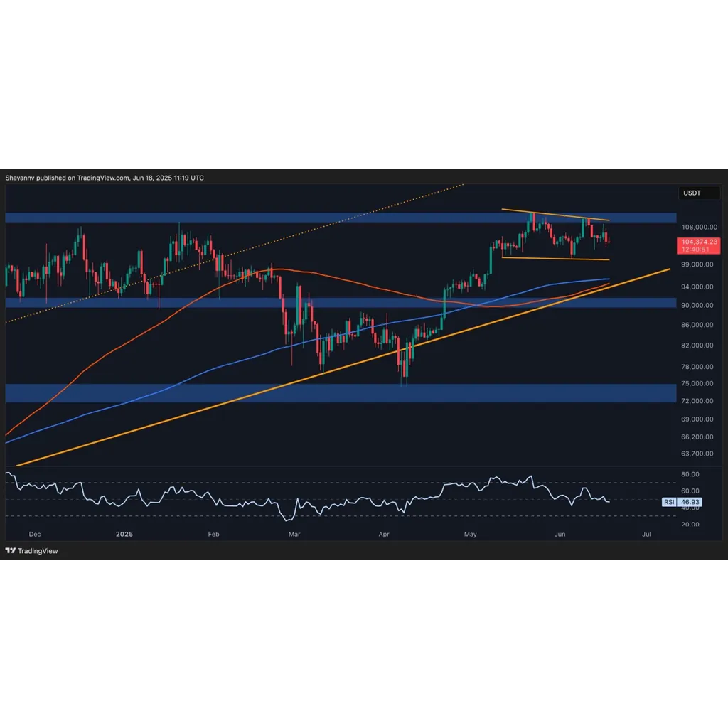Click the 99,000.00 price axis label
Viewport: 728px width, 728px height.
tap(697, 264)
